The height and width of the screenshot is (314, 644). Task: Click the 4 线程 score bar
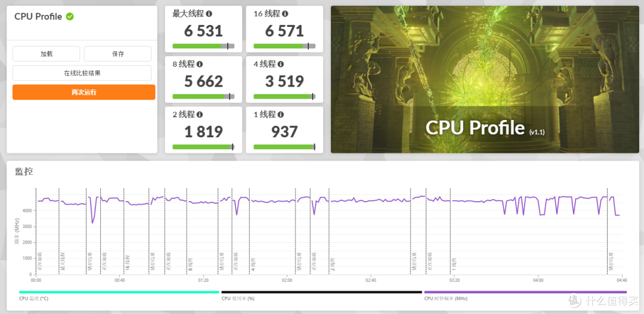284,97
